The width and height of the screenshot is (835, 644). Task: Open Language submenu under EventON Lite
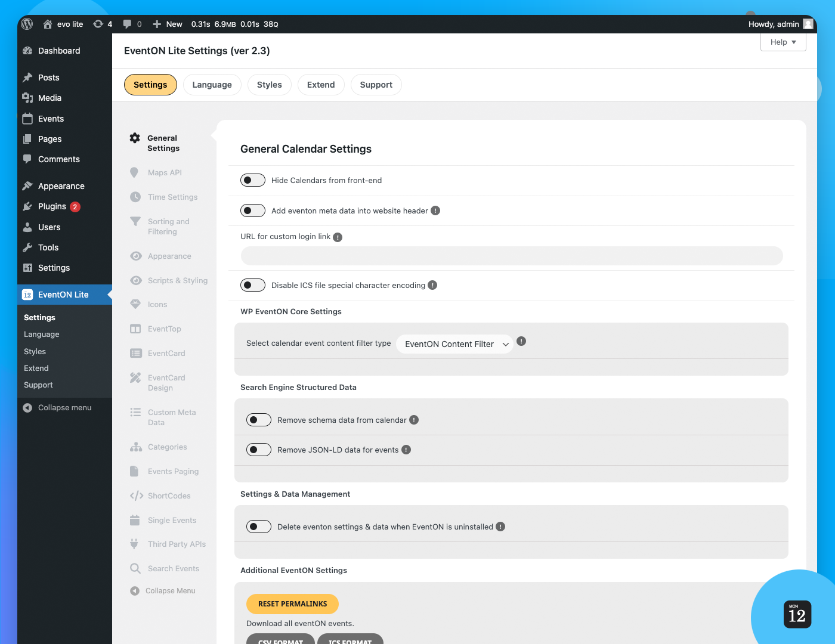(42, 335)
